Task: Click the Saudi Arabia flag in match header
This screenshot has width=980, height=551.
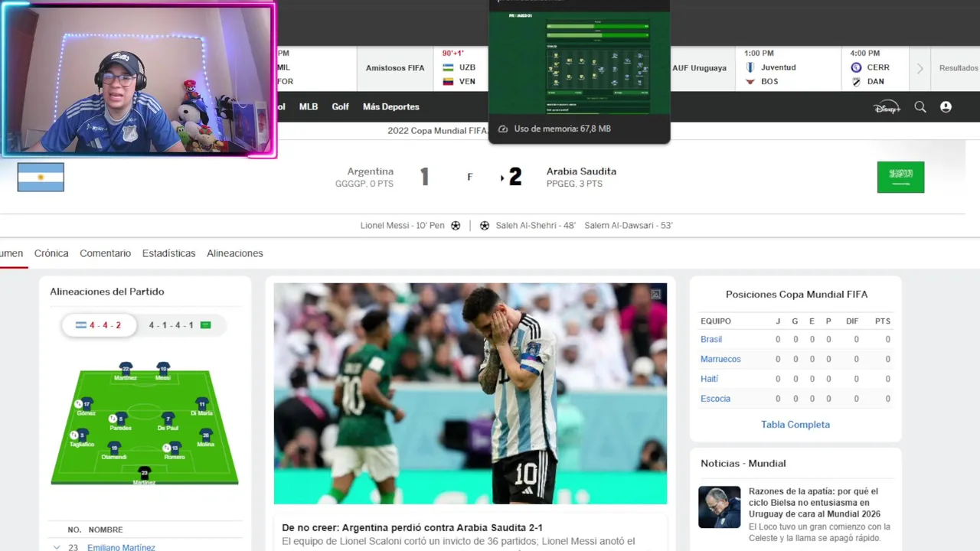Action: [900, 177]
